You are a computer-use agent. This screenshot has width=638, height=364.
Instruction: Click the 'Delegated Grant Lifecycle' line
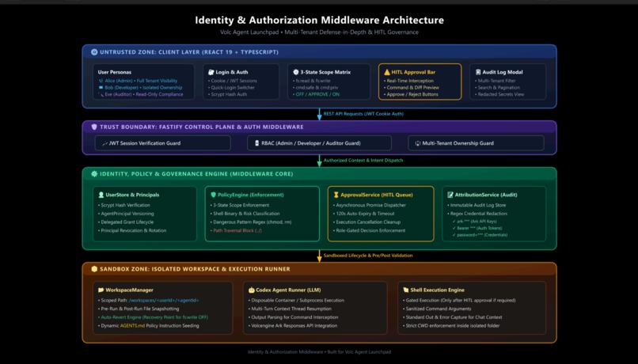126,222
